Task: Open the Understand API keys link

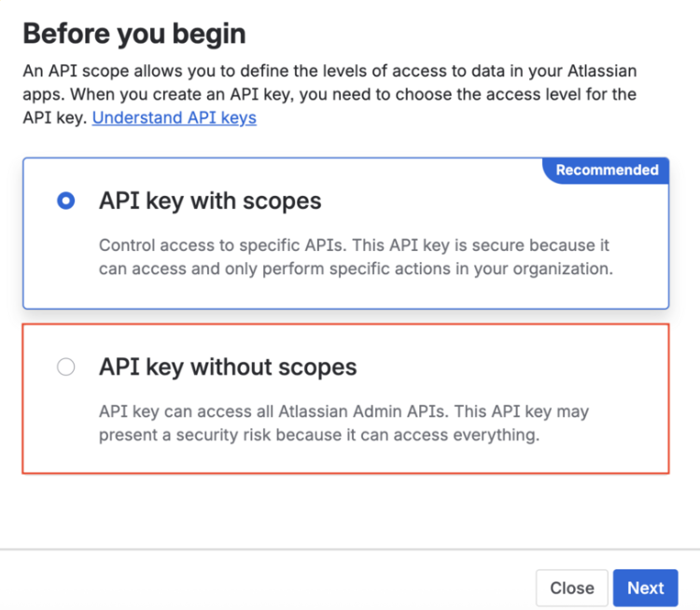Action: [x=174, y=118]
